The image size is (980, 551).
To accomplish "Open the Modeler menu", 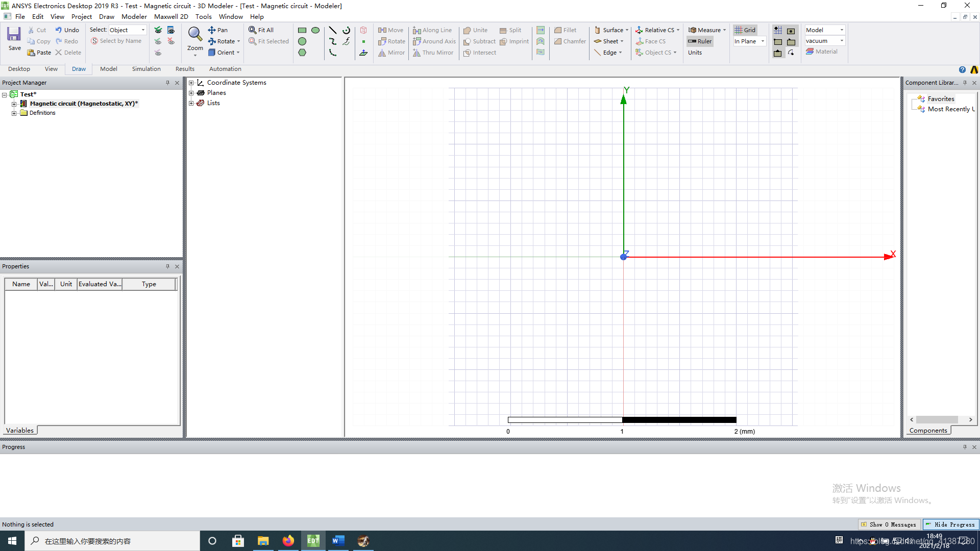I will [134, 16].
